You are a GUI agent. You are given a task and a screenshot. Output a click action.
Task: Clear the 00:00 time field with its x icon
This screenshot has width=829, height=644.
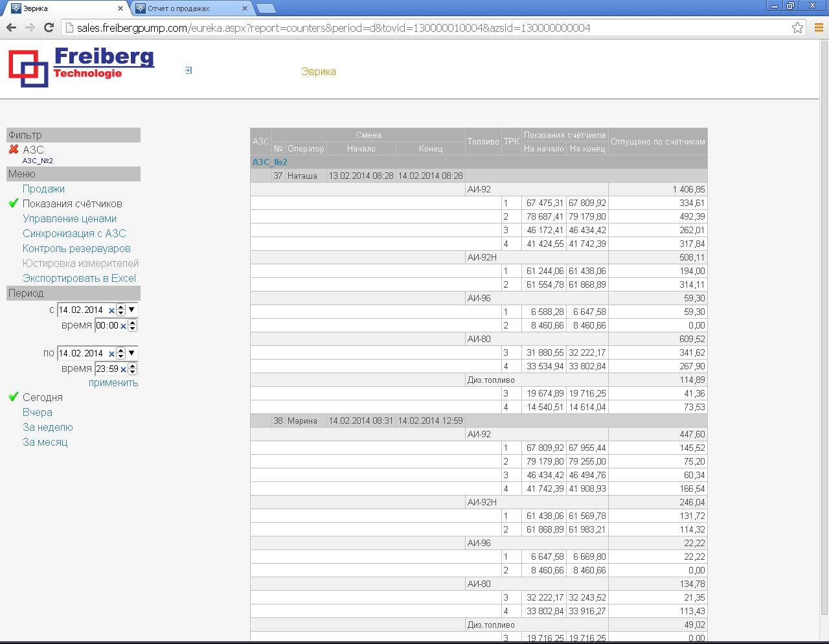point(122,325)
